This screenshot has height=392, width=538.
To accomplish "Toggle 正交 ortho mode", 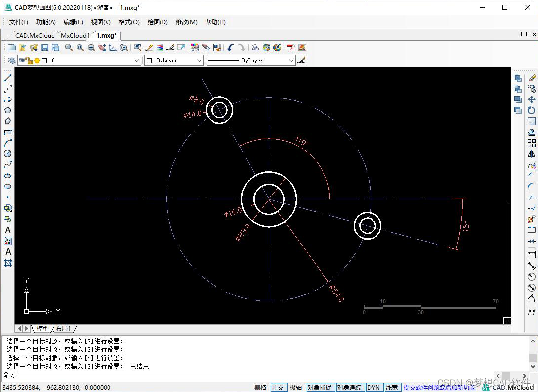I will coord(278,387).
